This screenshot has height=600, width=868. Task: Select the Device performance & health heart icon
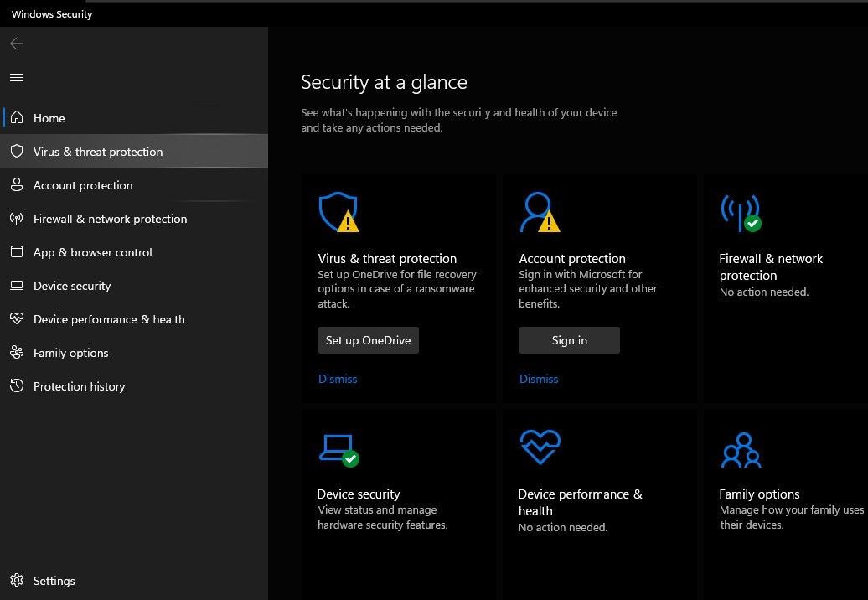(x=540, y=447)
